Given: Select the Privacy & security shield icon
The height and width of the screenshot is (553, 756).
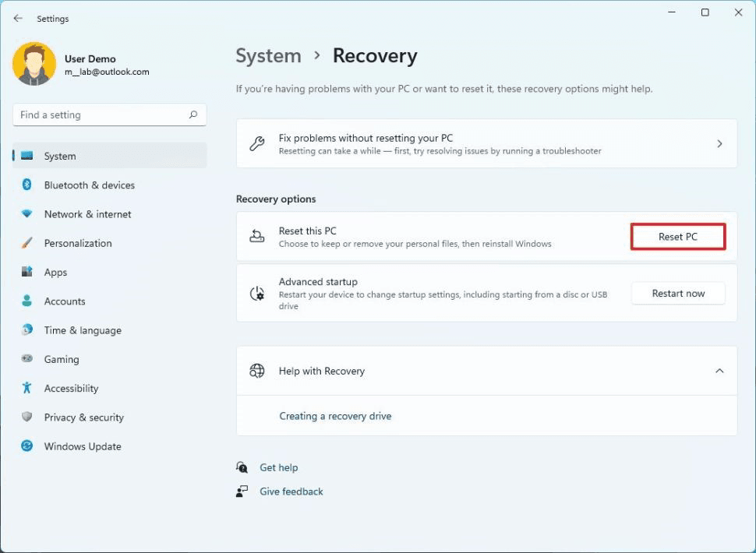Looking at the screenshot, I should point(27,417).
